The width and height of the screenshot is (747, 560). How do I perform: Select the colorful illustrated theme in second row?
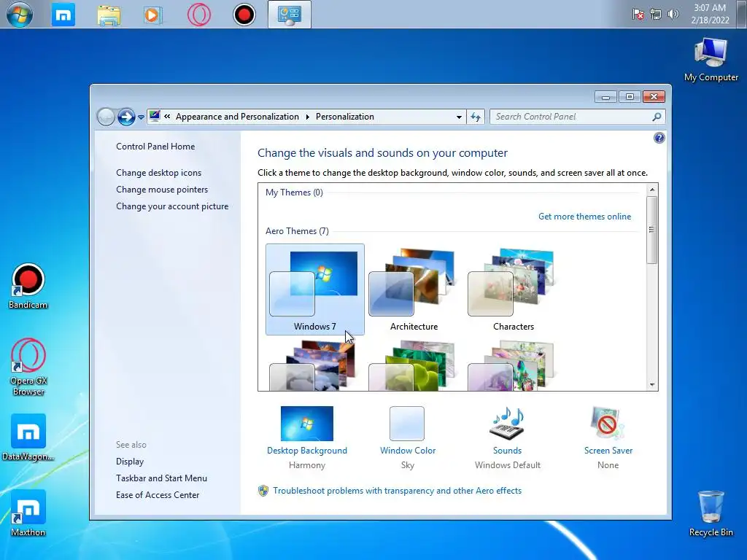click(511, 365)
